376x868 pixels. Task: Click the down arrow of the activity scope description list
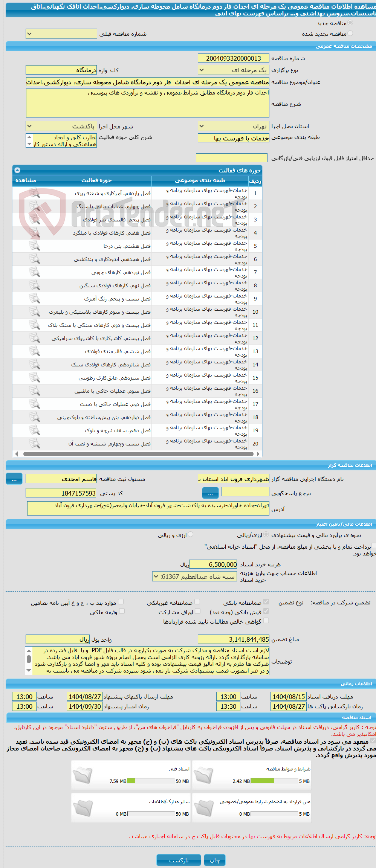pyautogui.click(x=29, y=144)
